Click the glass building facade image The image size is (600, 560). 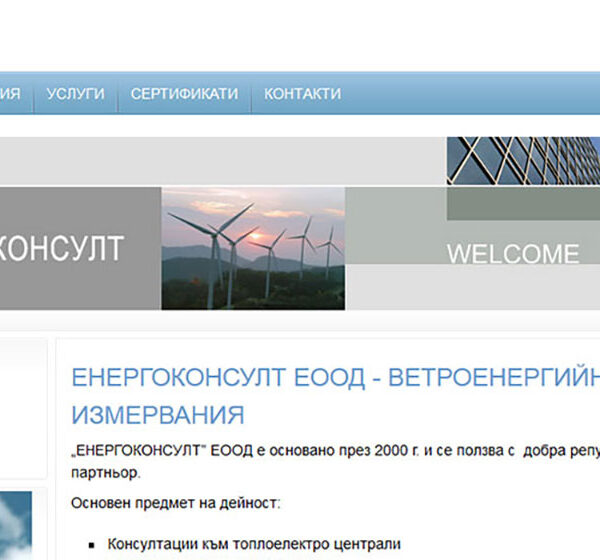[x=522, y=161]
